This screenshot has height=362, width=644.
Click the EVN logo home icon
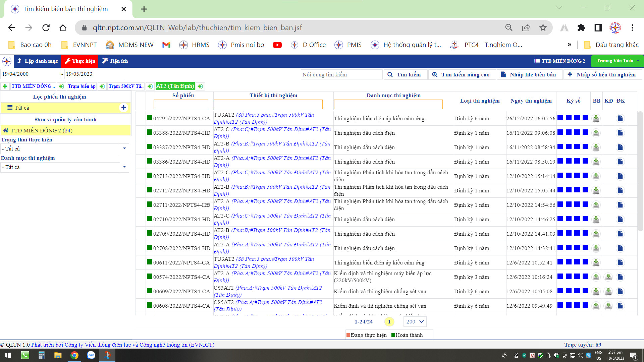click(7, 61)
